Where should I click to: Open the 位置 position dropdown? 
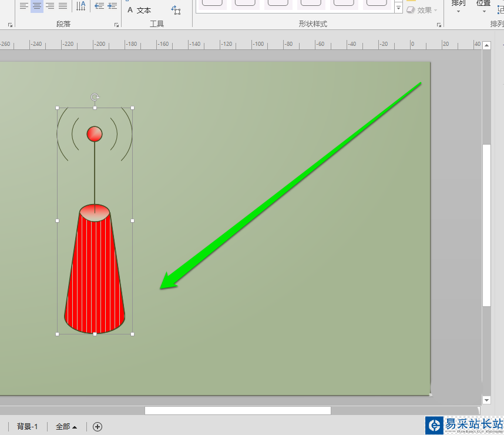tap(484, 7)
